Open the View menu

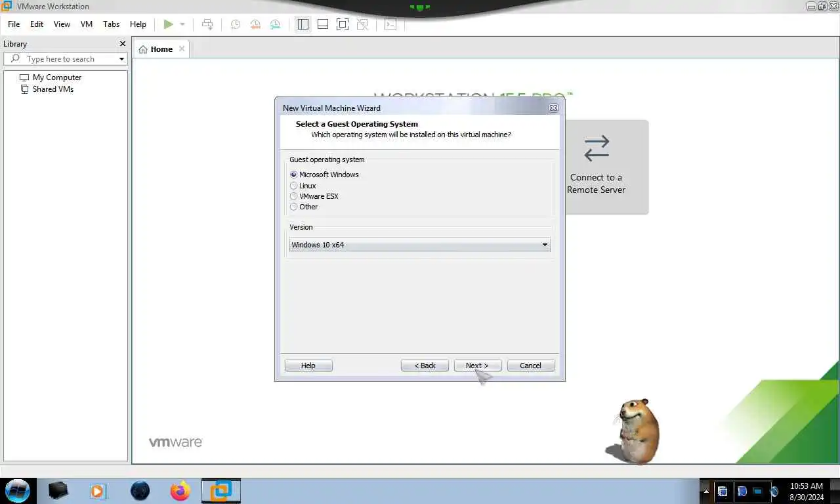click(x=62, y=24)
